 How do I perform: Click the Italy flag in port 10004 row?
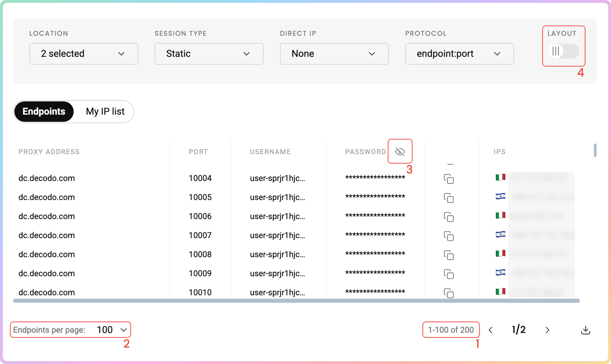500,177
